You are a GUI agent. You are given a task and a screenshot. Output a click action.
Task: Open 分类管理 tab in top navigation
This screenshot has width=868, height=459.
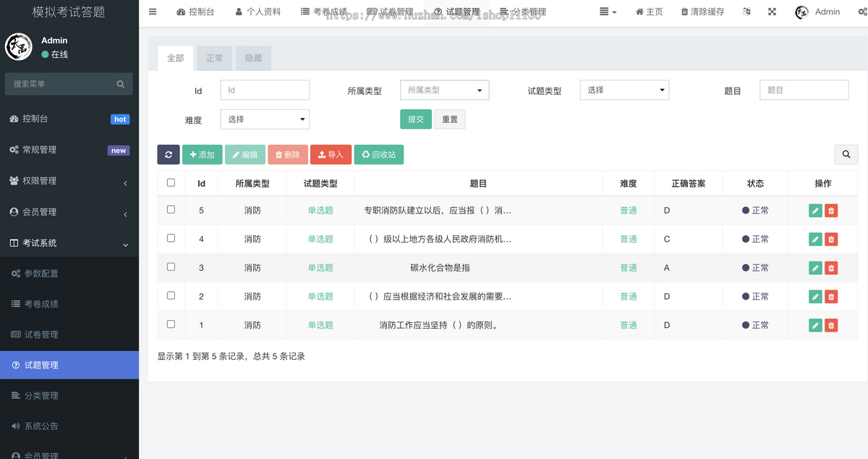pos(523,12)
